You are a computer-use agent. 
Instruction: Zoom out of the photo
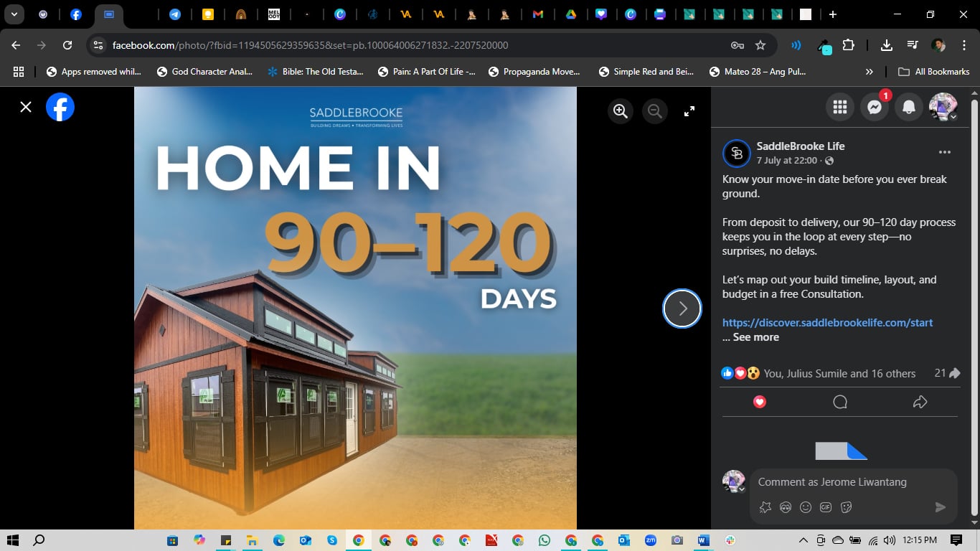[x=655, y=111]
